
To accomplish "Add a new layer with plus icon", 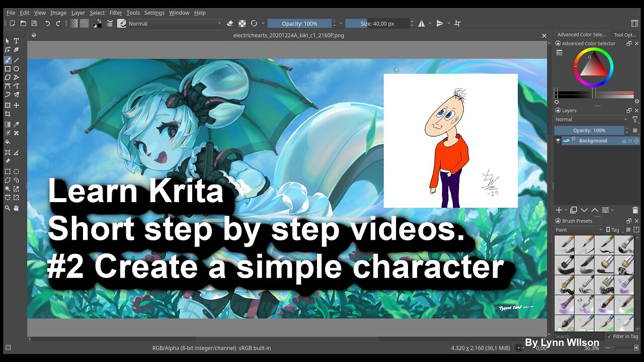I will [x=559, y=210].
